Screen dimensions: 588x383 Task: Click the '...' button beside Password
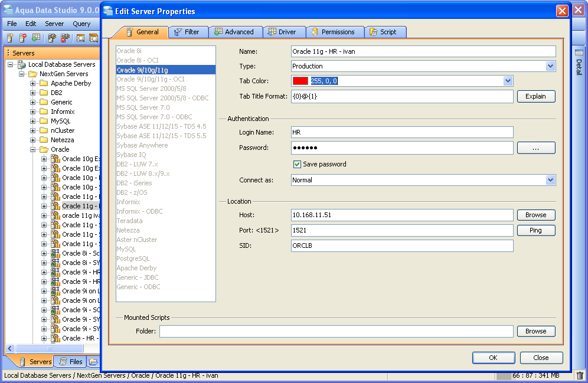coord(536,148)
